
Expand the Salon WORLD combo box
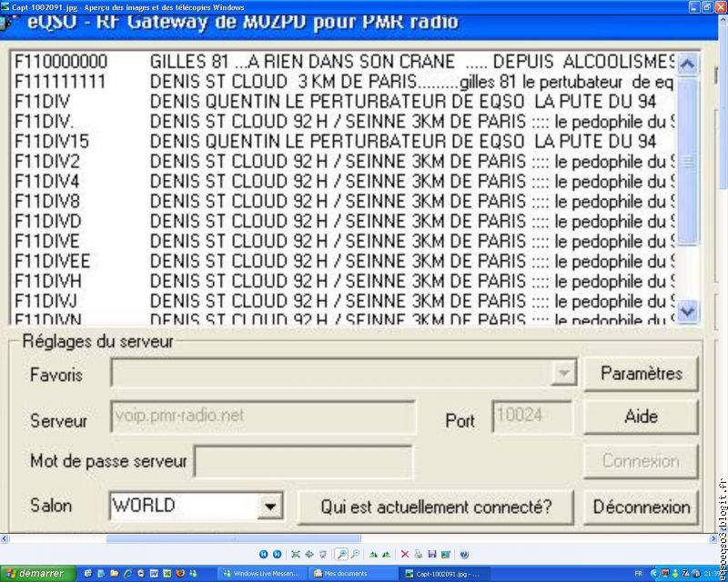pyautogui.click(x=270, y=506)
